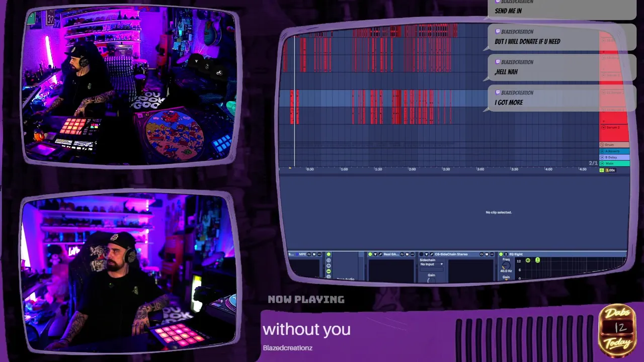Image resolution: width=644 pixels, height=362 pixels.
Task: Click the Sidechain Gain knob
Action: coord(431,281)
